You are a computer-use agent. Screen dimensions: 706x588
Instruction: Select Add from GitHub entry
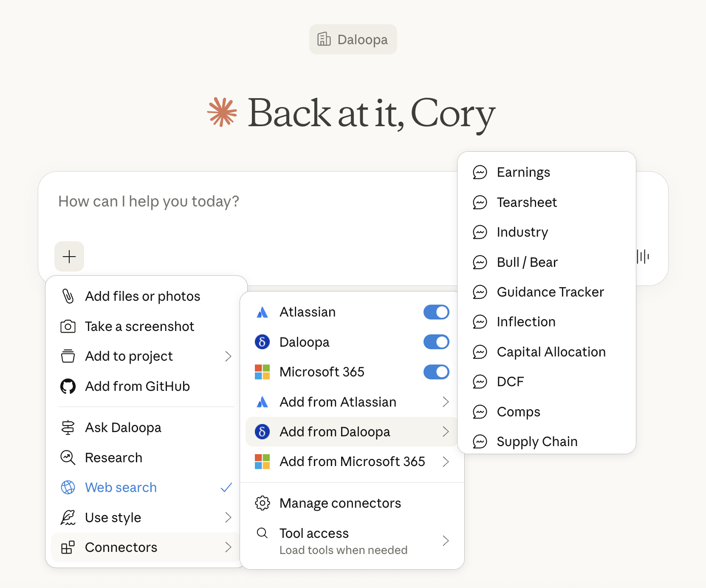click(x=146, y=386)
